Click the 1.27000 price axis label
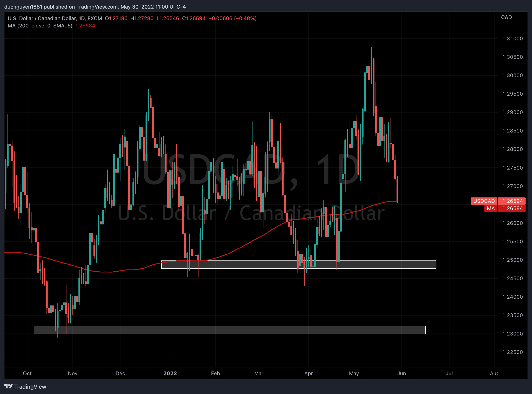Viewport: 532px width, 394px height. pos(512,186)
